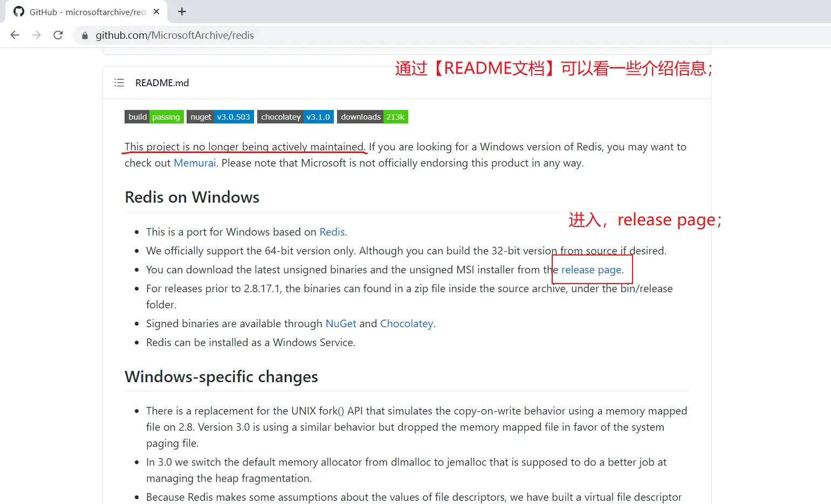
Task: Click the browser Forward arrow
Action: coord(37,35)
